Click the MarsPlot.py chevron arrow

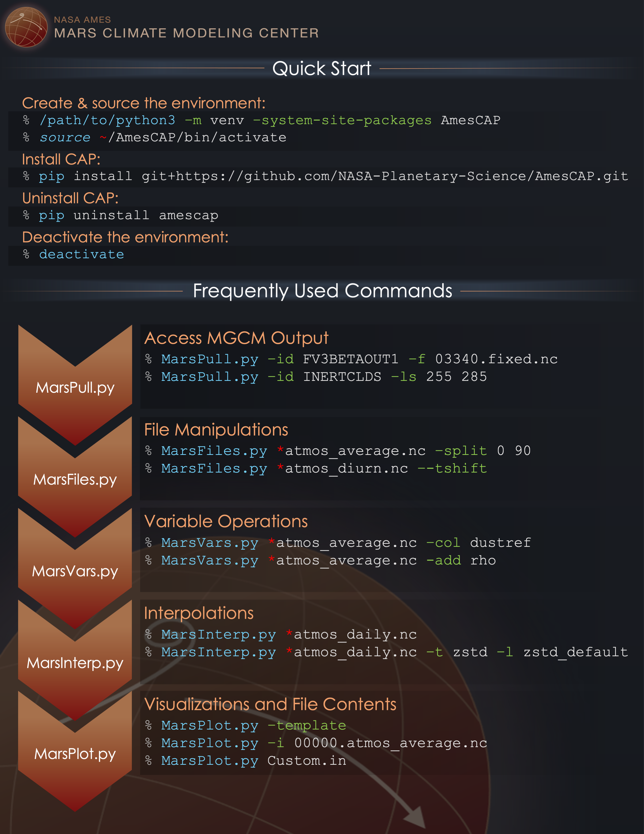(x=75, y=751)
